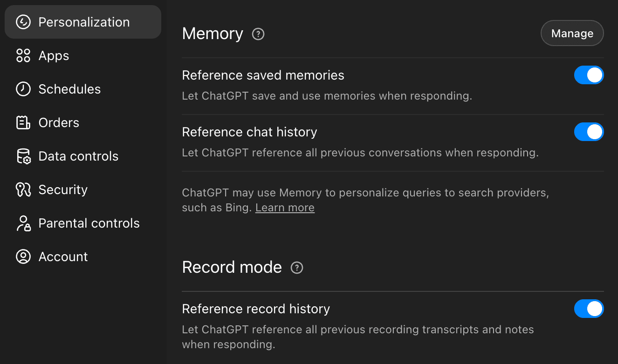
Task: Open Account via the profile icon
Action: click(23, 256)
